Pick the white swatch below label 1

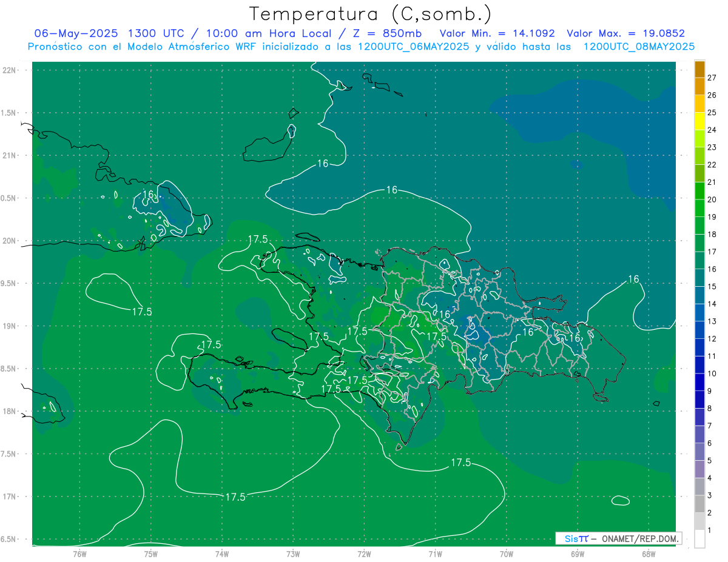click(699, 539)
